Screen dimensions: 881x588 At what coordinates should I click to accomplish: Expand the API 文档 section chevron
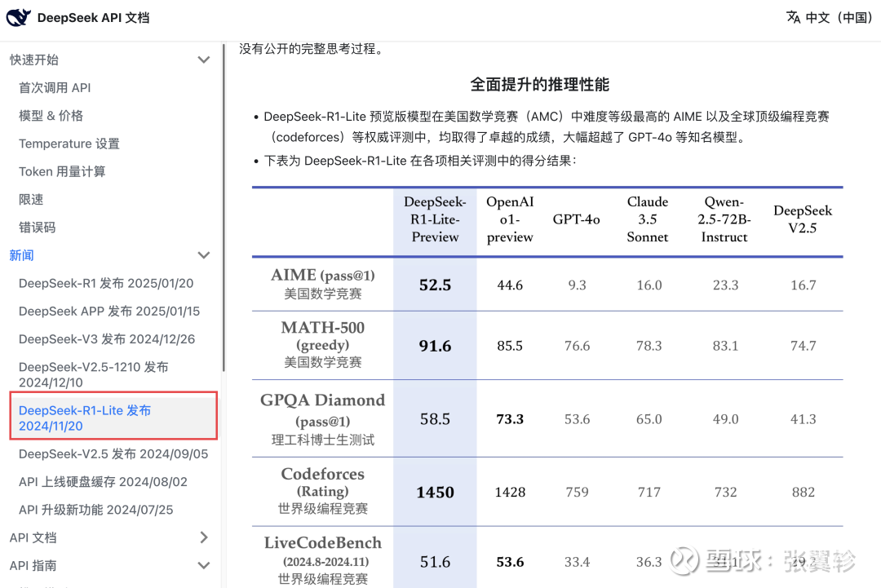pos(204,537)
